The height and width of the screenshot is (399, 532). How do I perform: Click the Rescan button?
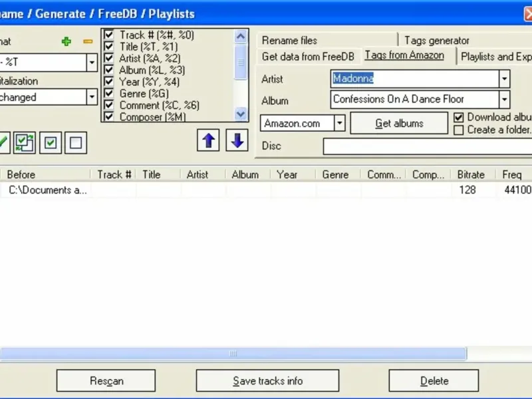point(106,380)
